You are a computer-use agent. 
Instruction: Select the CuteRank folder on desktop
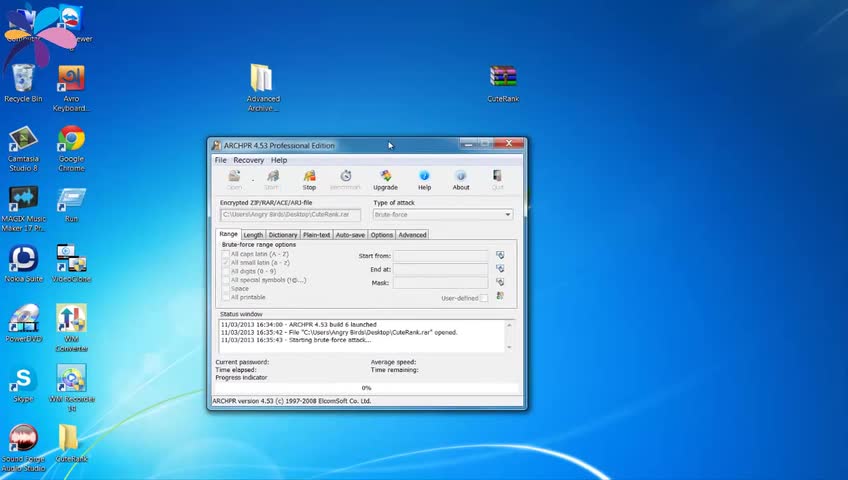(x=69, y=438)
